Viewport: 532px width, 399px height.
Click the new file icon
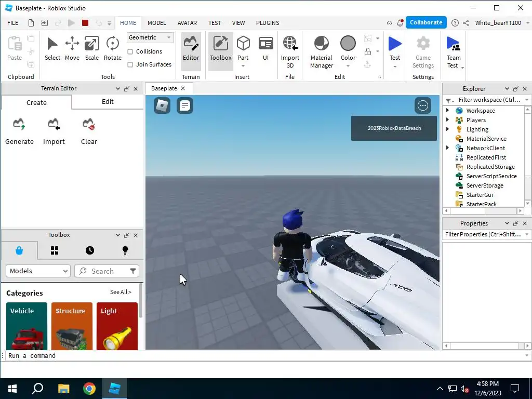31,23
